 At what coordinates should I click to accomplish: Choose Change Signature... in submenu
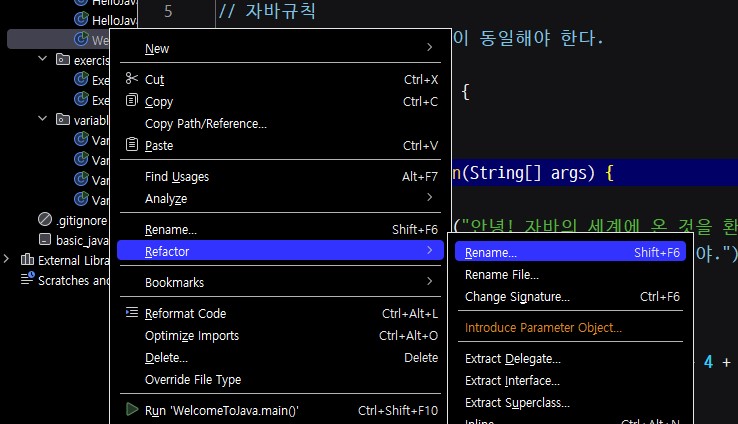(570, 297)
